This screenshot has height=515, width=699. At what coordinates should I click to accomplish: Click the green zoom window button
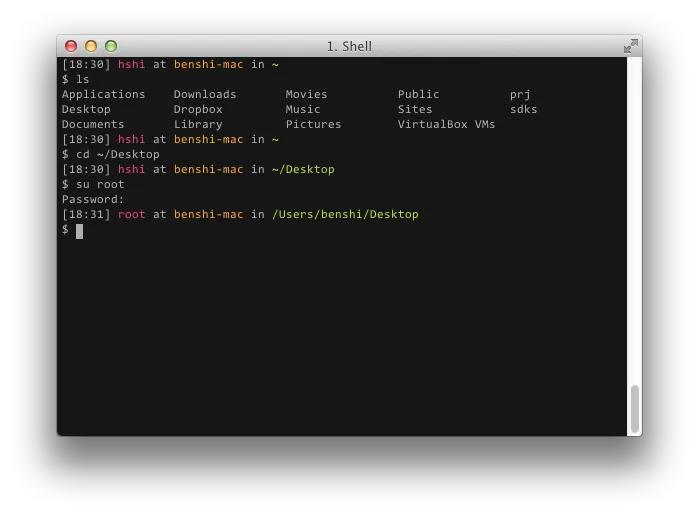click(111, 46)
